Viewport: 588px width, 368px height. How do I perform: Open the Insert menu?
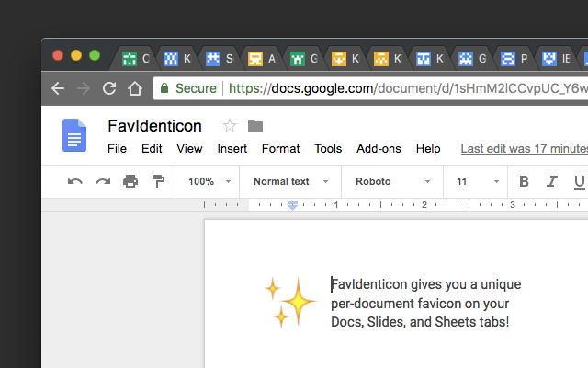(232, 149)
